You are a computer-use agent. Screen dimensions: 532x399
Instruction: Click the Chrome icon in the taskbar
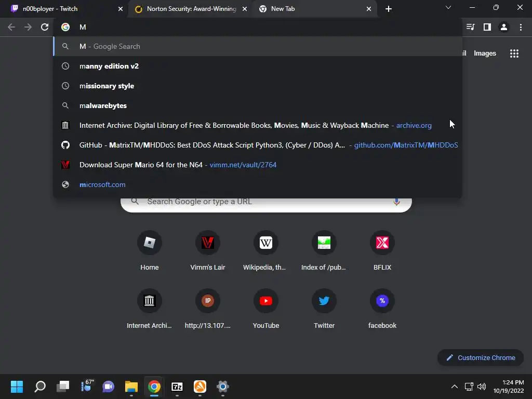tap(154, 387)
